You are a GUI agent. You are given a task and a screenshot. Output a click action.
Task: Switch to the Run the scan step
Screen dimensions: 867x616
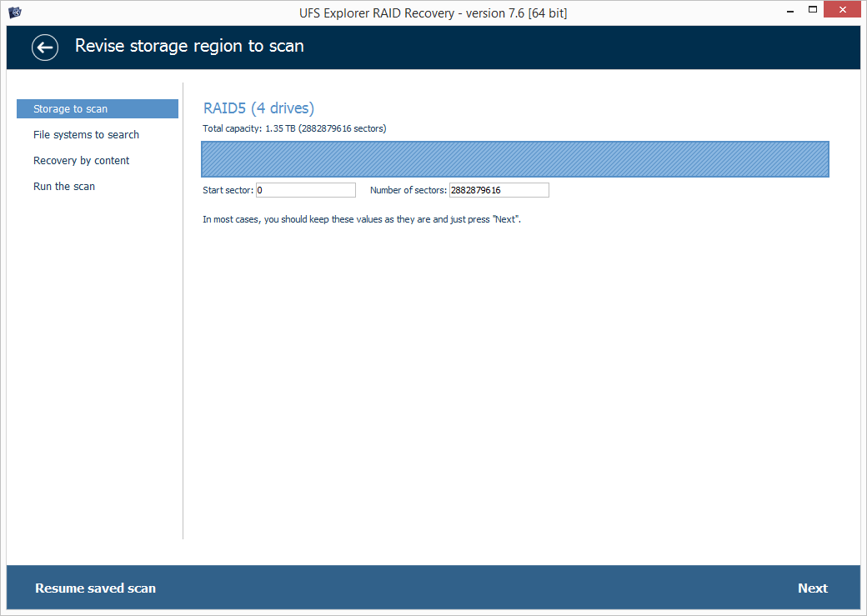[64, 187]
